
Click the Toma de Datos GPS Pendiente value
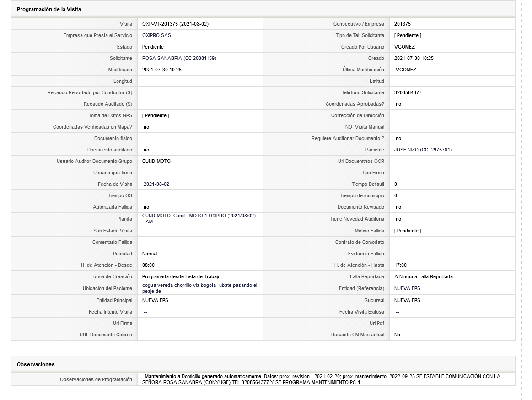pyautogui.click(x=156, y=115)
